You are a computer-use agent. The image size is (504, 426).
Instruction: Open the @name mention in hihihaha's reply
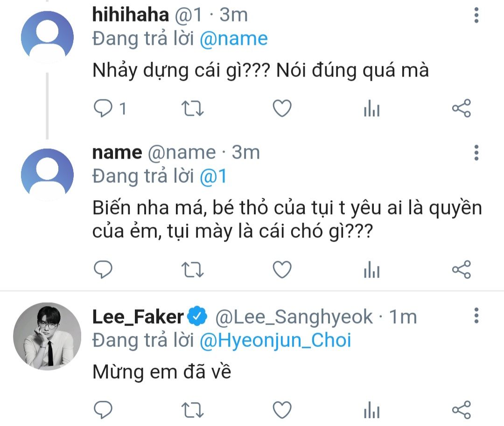pyautogui.click(x=233, y=39)
